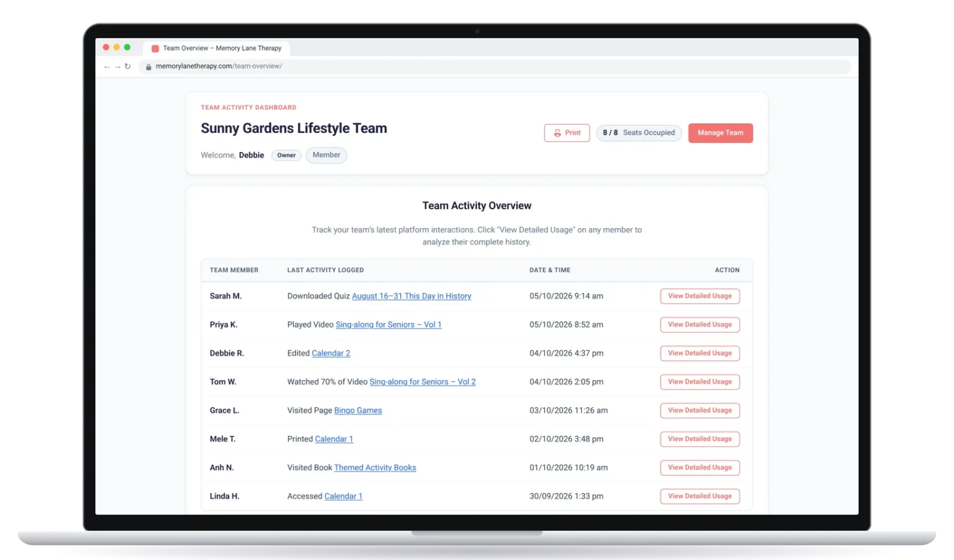Click the Last Activity Logged column header

[x=326, y=270]
